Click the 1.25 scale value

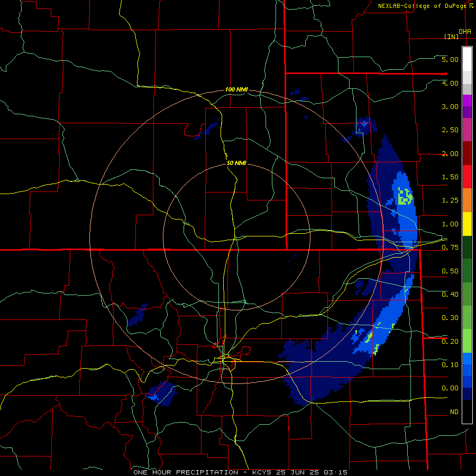click(450, 200)
